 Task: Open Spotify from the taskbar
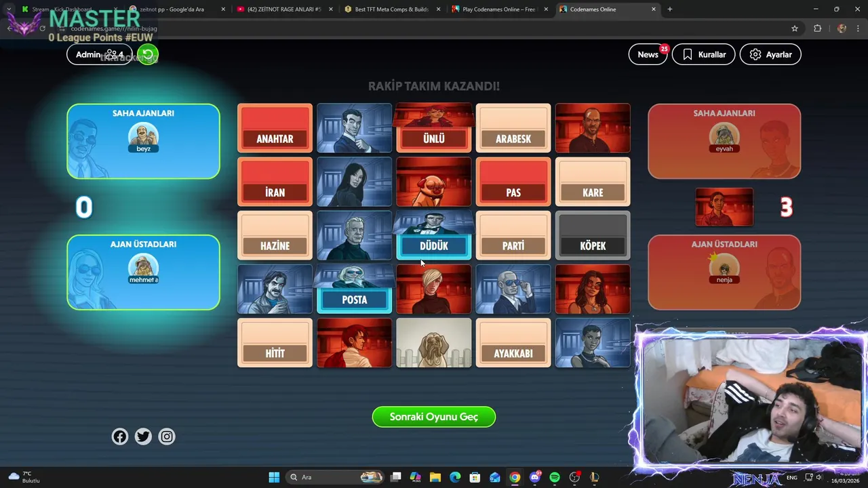pos(555,477)
